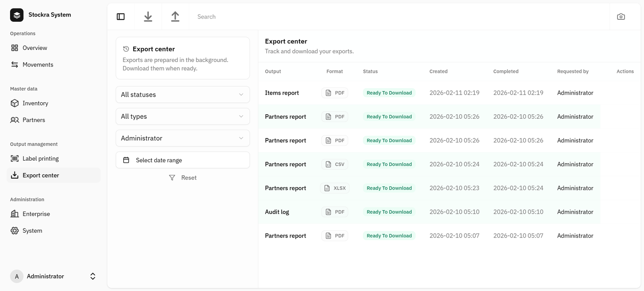
Task: Select the Items report row
Action: click(282, 93)
